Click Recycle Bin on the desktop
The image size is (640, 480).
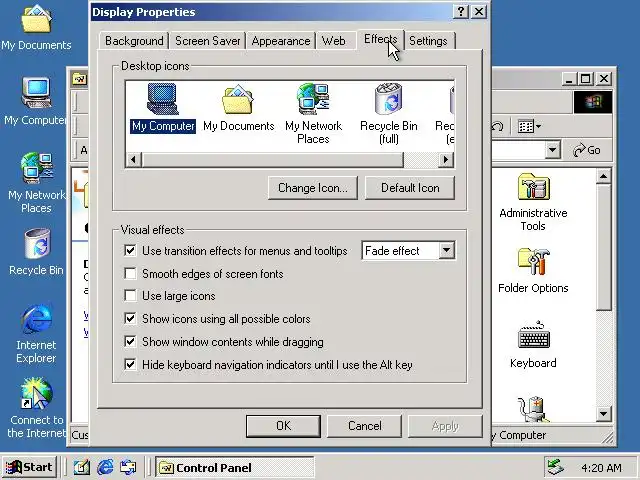(36, 252)
